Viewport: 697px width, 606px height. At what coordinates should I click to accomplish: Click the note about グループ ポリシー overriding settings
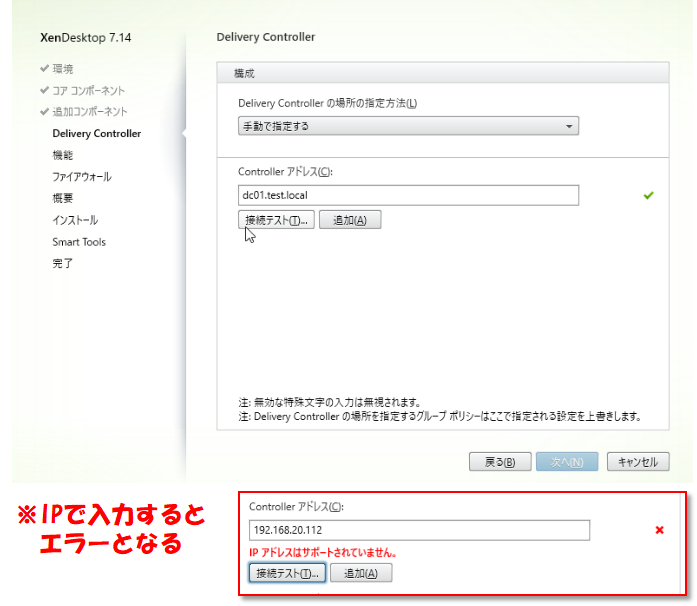(440, 417)
